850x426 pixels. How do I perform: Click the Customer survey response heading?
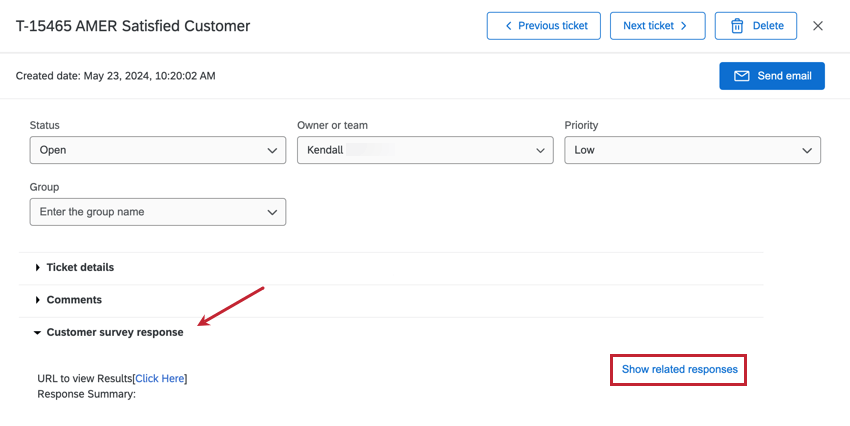[115, 333]
